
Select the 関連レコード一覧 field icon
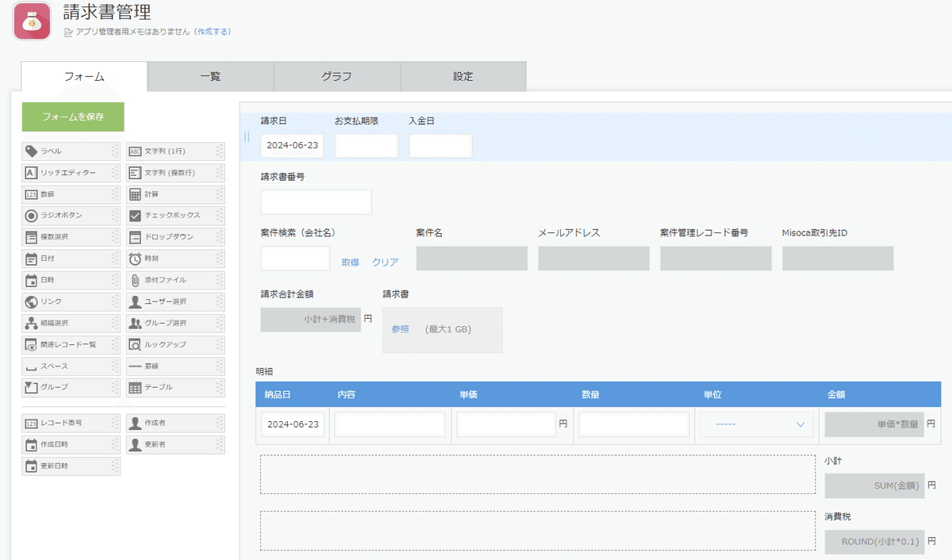(x=31, y=345)
